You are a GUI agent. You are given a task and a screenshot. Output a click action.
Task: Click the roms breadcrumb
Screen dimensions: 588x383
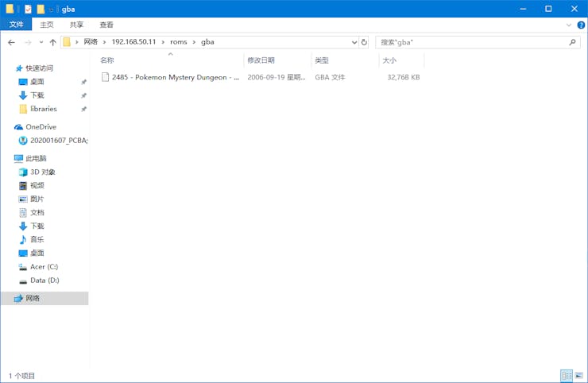click(x=179, y=41)
